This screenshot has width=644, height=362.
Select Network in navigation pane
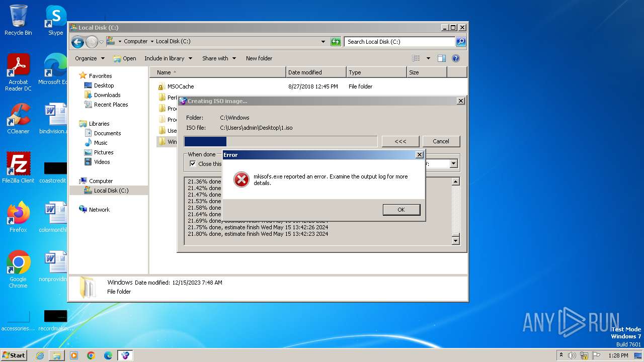(x=99, y=210)
